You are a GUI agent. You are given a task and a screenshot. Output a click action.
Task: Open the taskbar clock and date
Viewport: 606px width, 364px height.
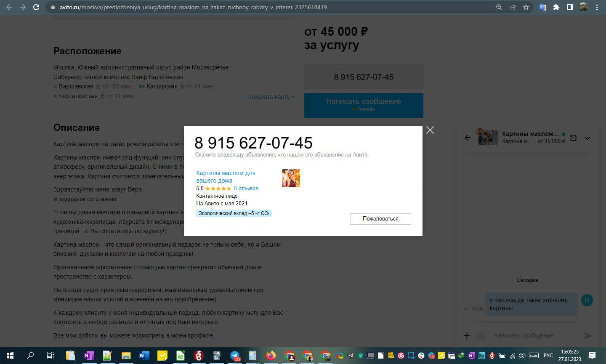(570, 356)
